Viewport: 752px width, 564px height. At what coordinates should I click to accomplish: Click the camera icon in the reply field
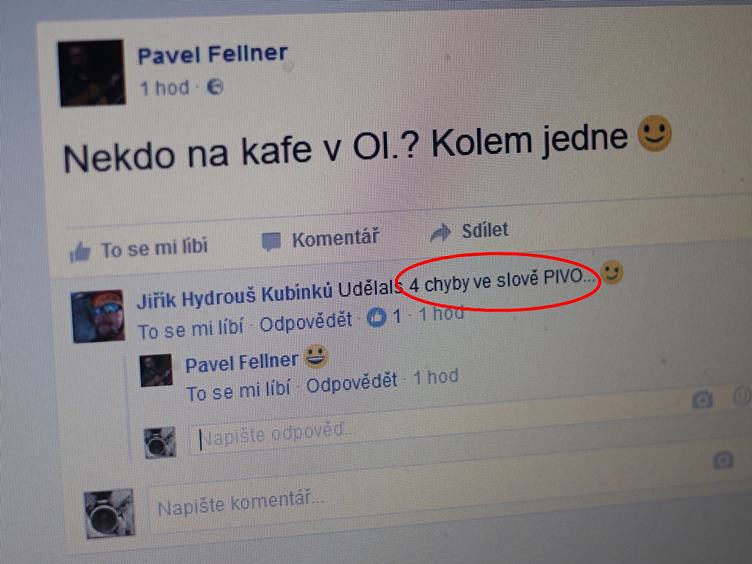tap(702, 400)
